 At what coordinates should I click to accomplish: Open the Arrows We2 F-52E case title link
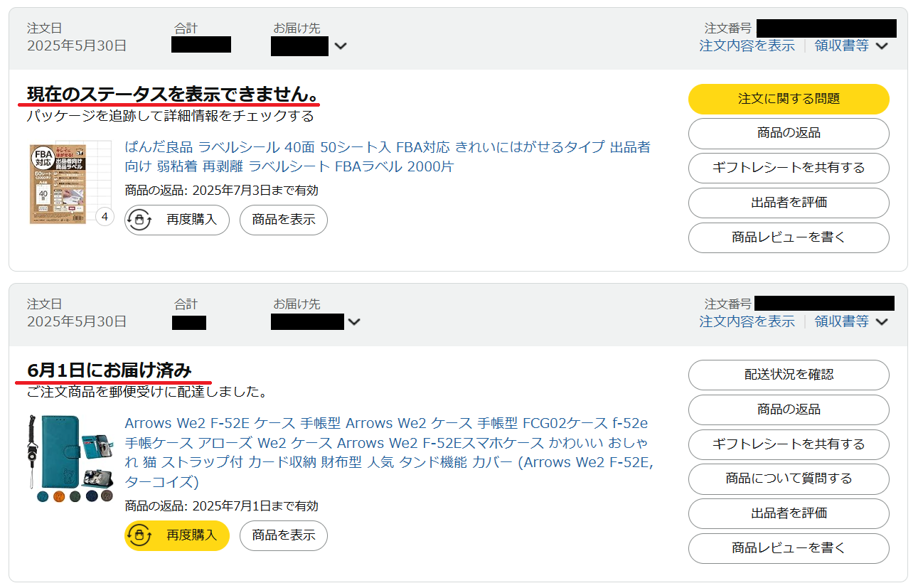pyautogui.click(x=389, y=453)
